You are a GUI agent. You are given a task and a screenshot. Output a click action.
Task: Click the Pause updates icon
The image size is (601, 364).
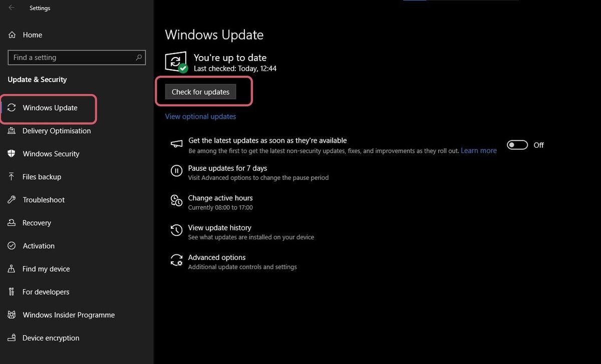(176, 171)
